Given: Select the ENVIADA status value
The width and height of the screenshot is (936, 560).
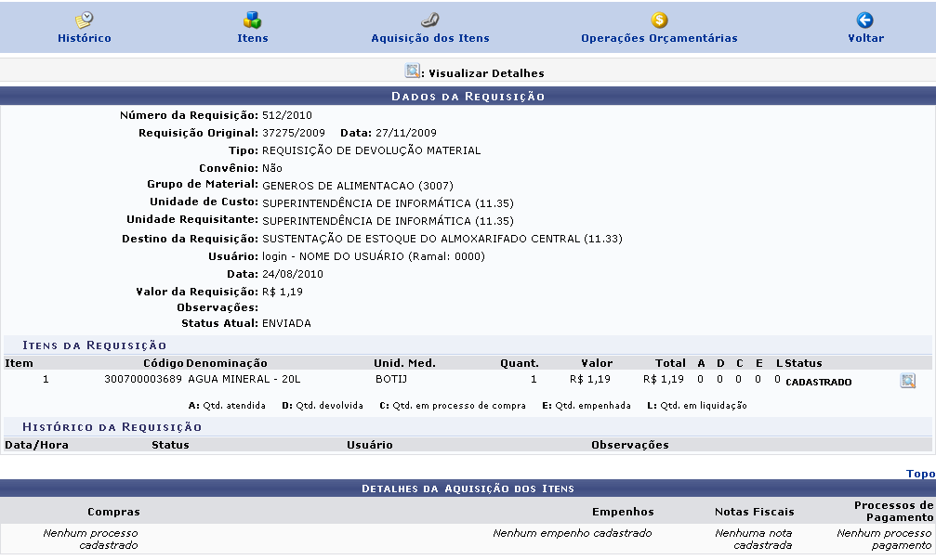Looking at the screenshot, I should click(286, 324).
